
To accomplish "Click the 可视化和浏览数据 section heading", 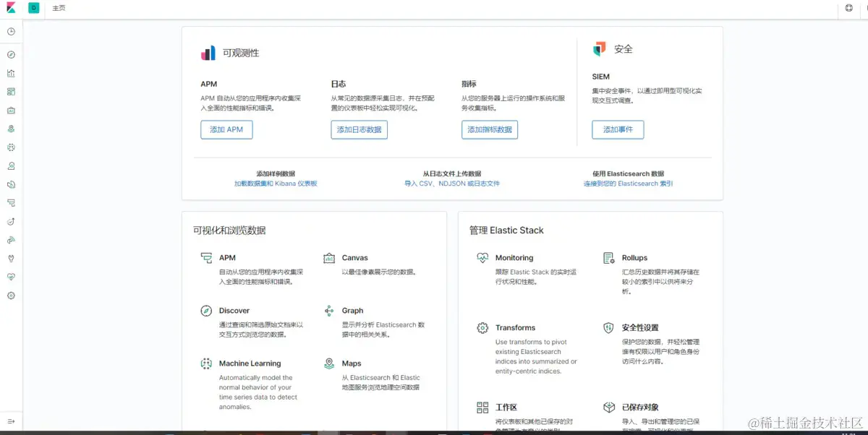I will coord(229,231).
